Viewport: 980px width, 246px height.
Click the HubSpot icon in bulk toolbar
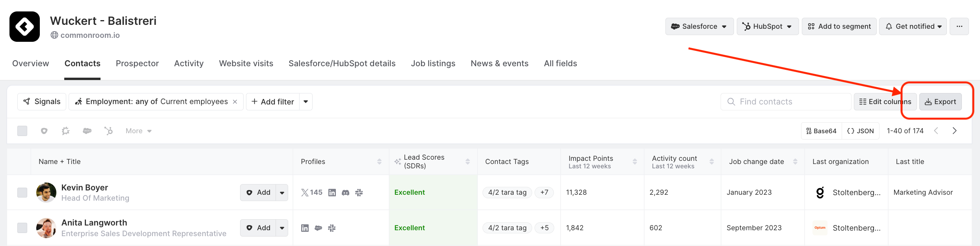(x=108, y=131)
